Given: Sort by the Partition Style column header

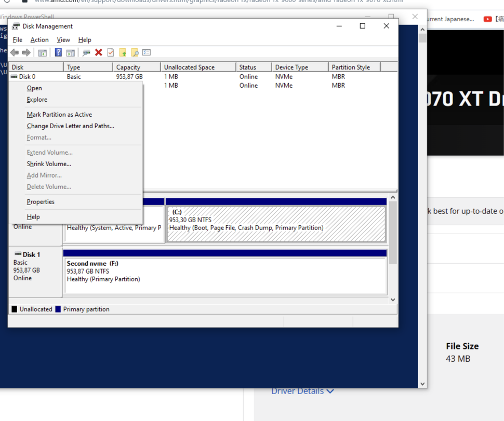Looking at the screenshot, I should pos(354,67).
